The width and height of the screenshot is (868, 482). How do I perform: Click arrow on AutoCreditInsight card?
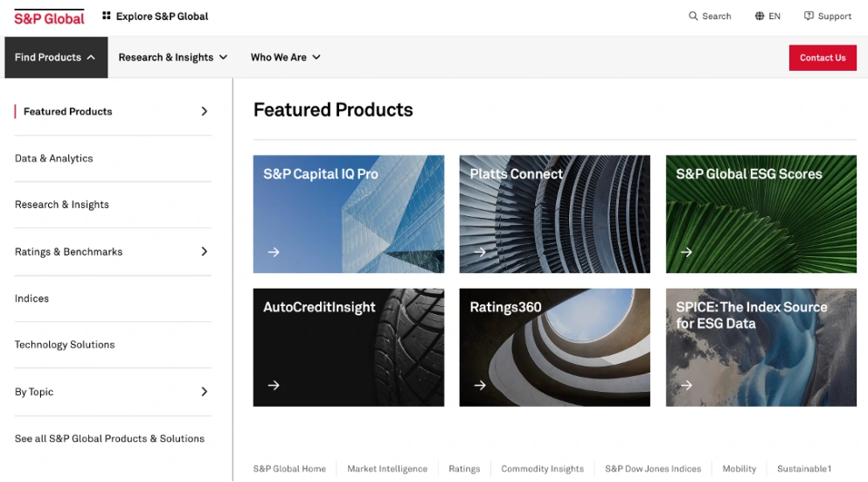(x=274, y=385)
